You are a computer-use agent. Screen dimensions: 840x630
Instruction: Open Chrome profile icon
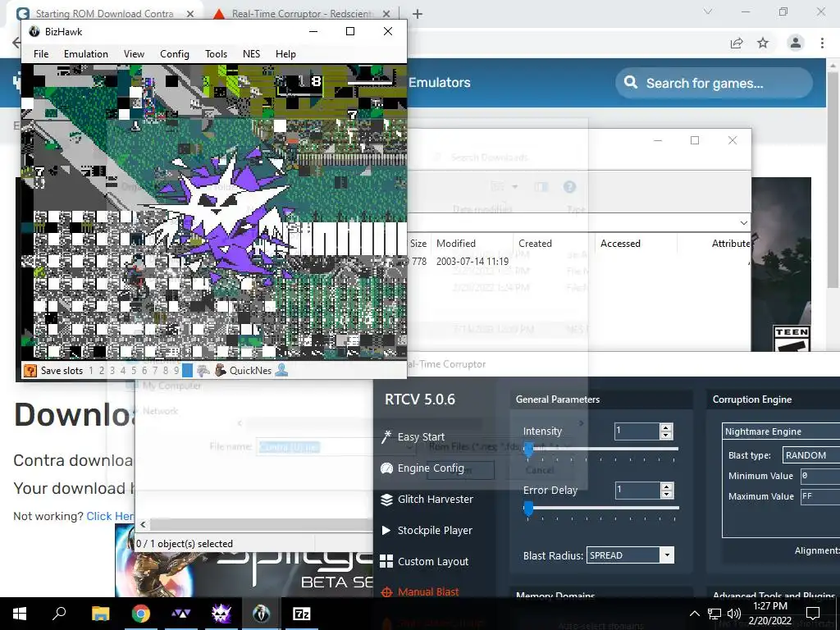[796, 43]
